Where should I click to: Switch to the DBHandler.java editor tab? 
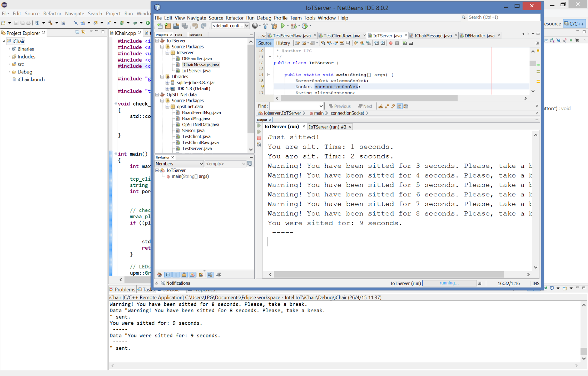479,36
